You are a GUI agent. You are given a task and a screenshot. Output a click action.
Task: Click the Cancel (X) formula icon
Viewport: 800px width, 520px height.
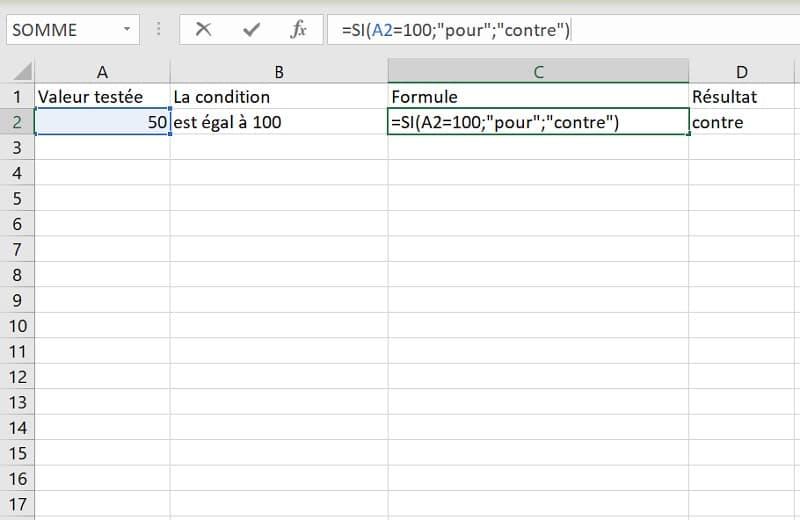point(204,30)
